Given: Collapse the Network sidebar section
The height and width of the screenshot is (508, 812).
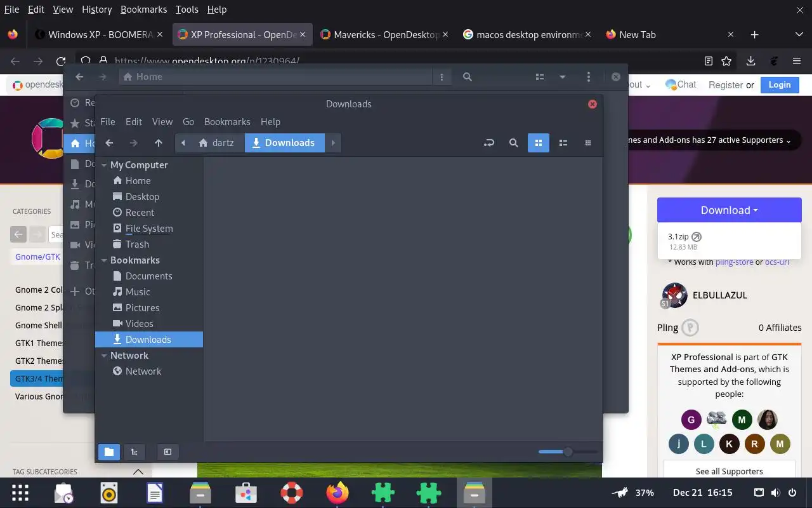Looking at the screenshot, I should (104, 356).
